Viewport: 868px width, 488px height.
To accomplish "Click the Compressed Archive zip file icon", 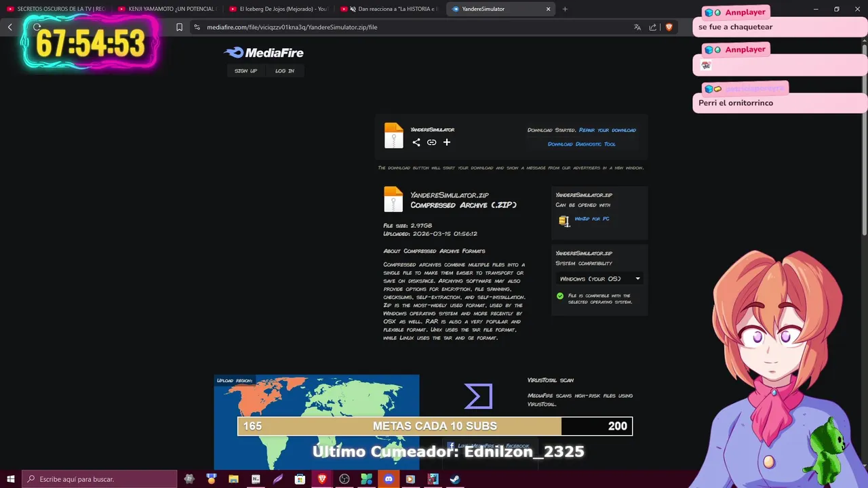I will tap(393, 200).
